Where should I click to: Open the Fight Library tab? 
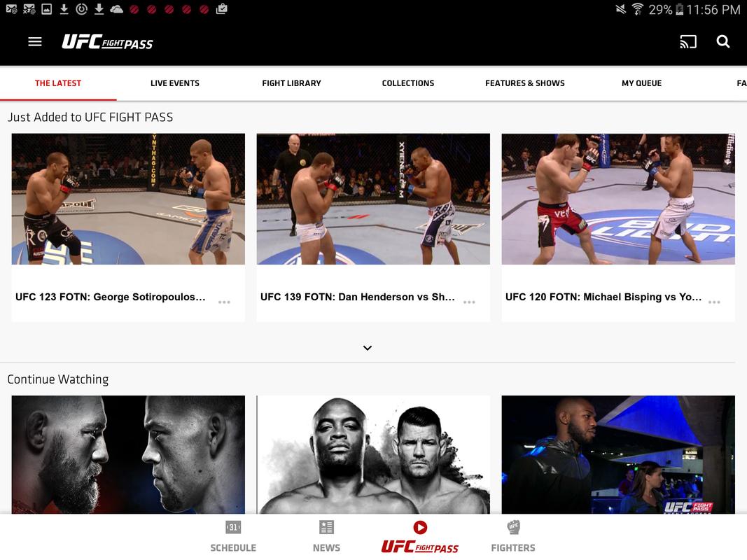point(291,83)
